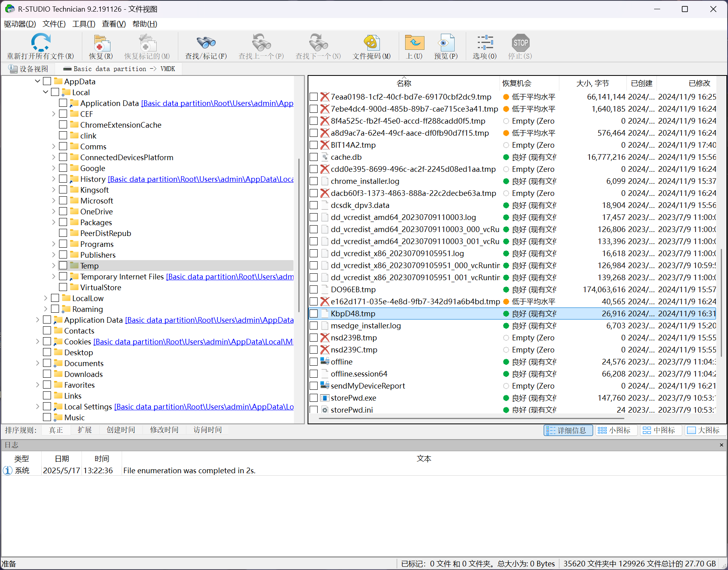Image resolution: width=728 pixels, height=570 pixels.
Task: Collapse the Local folder node
Action: [x=46, y=92]
